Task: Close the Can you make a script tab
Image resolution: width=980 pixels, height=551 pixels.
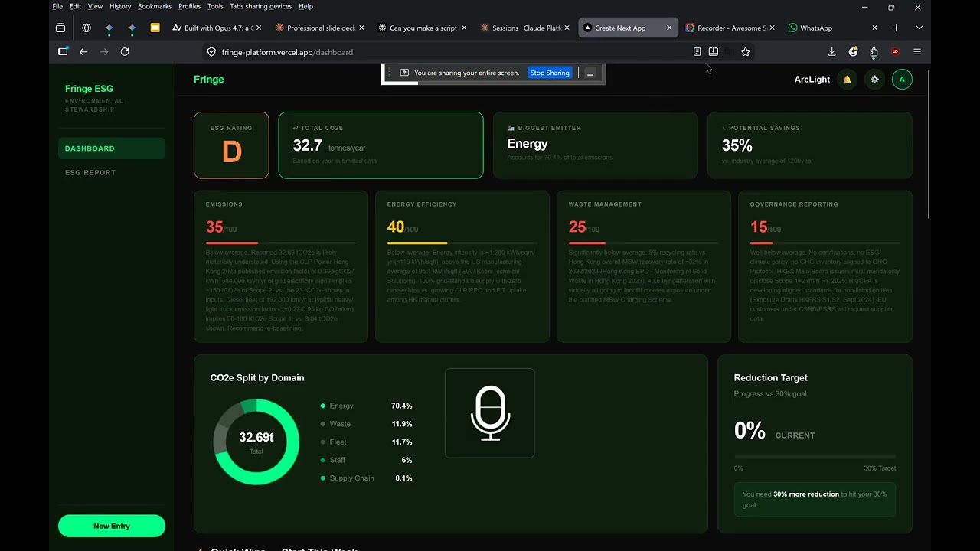Action: click(463, 28)
